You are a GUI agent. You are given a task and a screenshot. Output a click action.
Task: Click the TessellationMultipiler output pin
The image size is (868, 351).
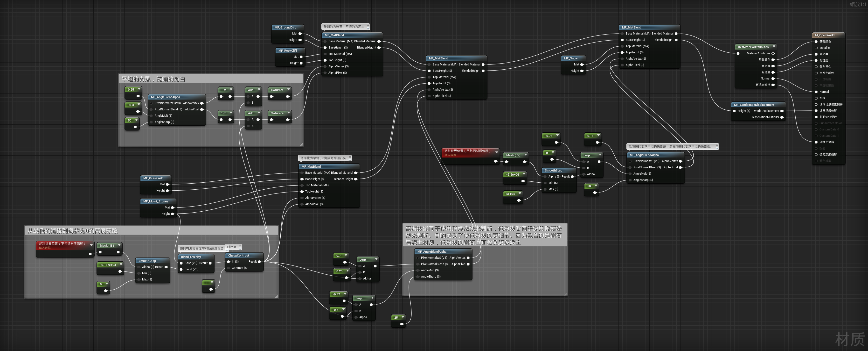click(782, 117)
